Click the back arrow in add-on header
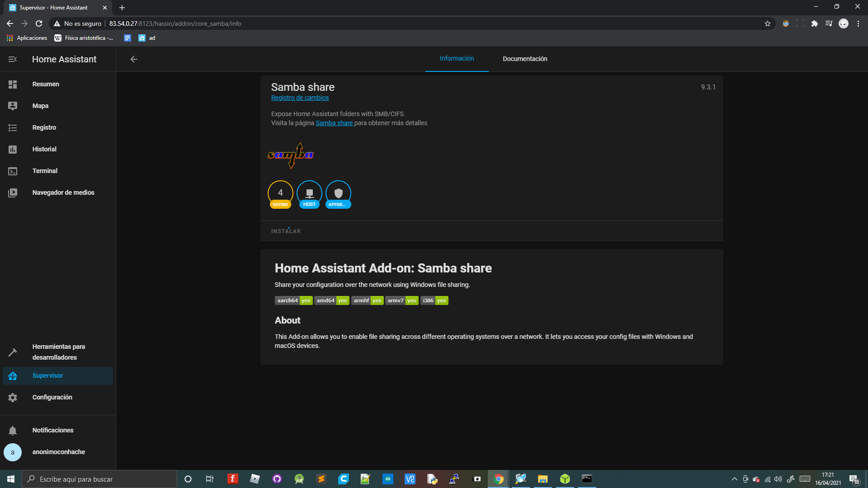868x488 pixels. click(134, 59)
